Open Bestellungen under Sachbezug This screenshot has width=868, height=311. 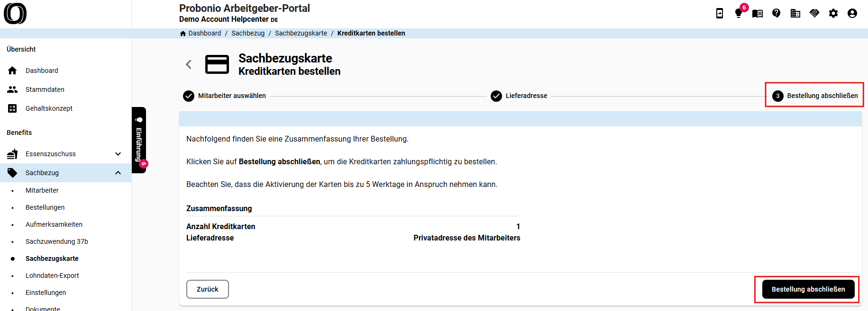tap(45, 207)
